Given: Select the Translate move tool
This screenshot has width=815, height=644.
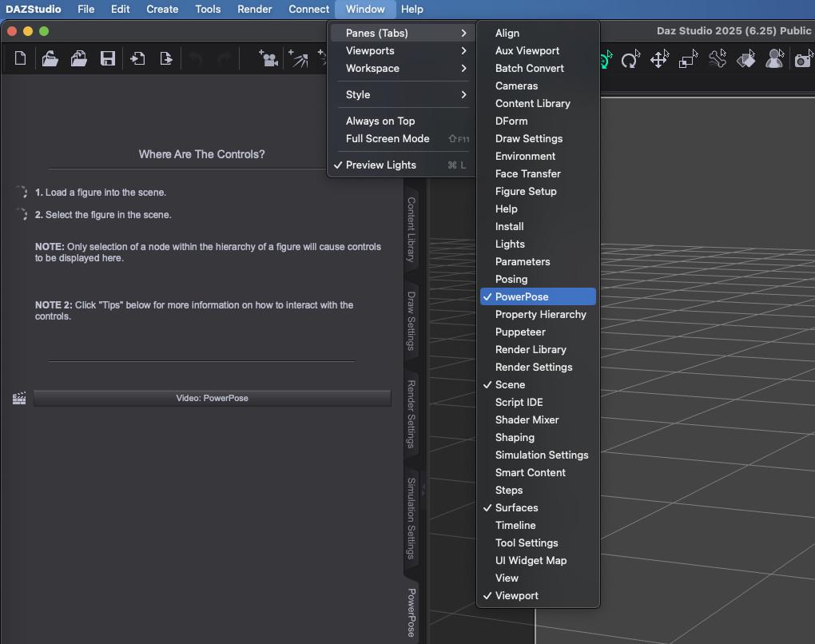Looking at the screenshot, I should 659,59.
